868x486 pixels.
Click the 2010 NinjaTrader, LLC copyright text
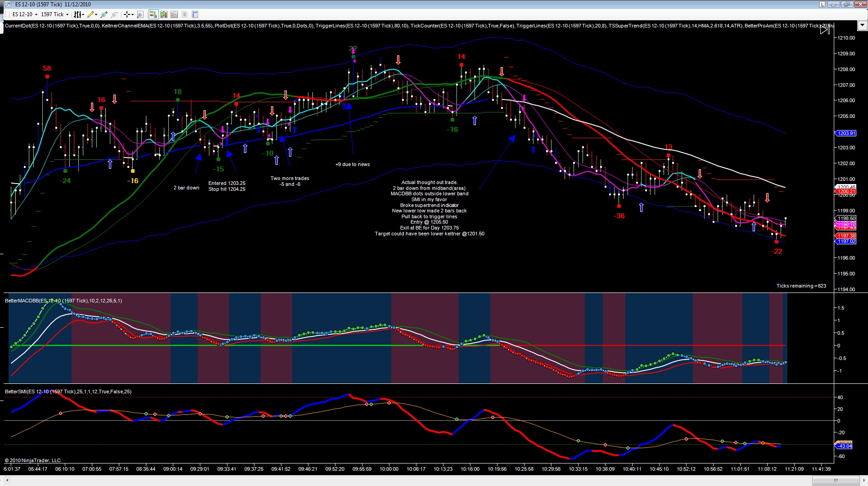pyautogui.click(x=33, y=460)
